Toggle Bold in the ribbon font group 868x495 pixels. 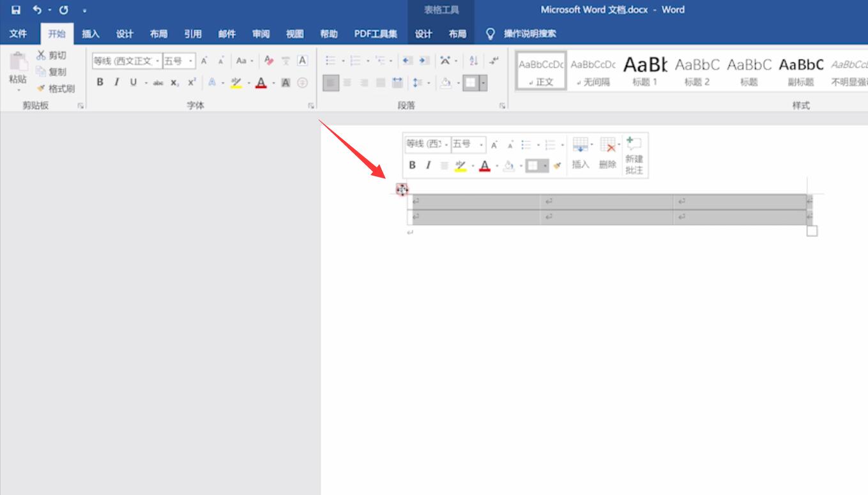(x=100, y=82)
